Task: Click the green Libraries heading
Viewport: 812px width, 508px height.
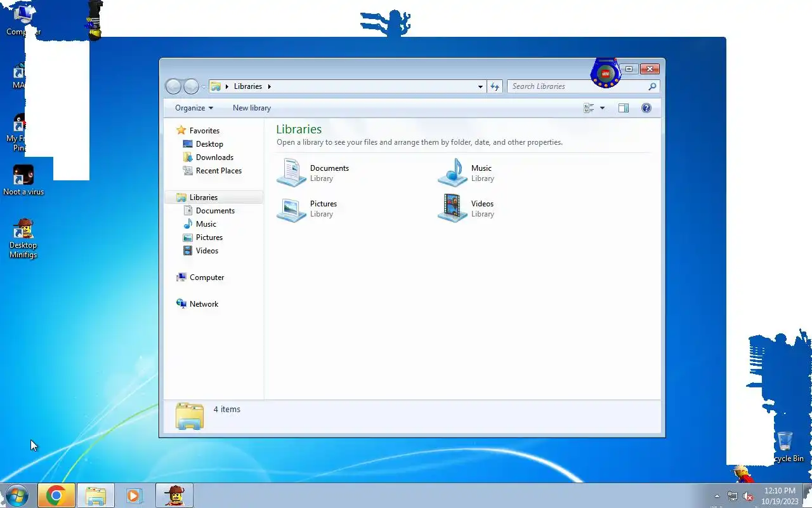Action: [299, 130]
